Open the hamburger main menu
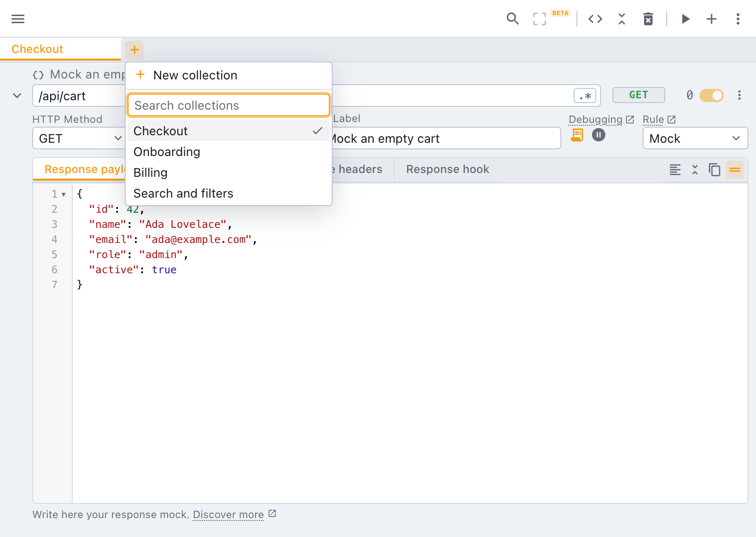The height and width of the screenshot is (537, 756). pos(18,19)
